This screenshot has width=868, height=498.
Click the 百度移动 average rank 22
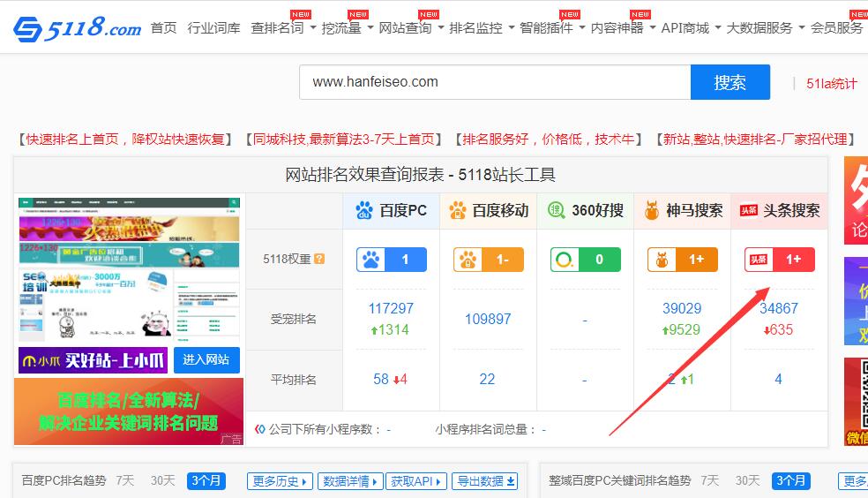pos(487,380)
